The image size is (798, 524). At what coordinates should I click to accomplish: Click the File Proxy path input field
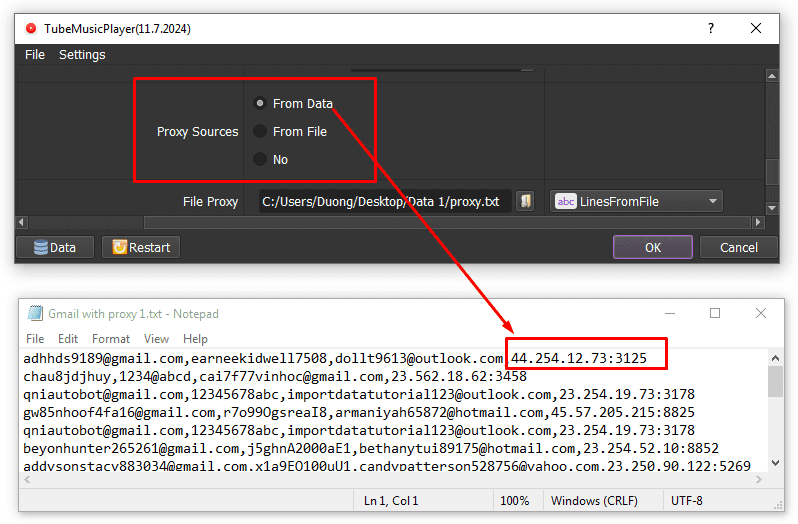(385, 201)
